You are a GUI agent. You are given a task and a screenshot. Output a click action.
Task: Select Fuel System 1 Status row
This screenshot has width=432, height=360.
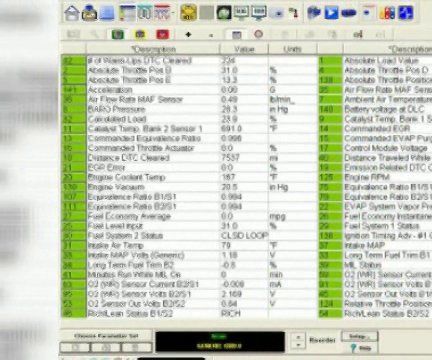(x=375, y=226)
